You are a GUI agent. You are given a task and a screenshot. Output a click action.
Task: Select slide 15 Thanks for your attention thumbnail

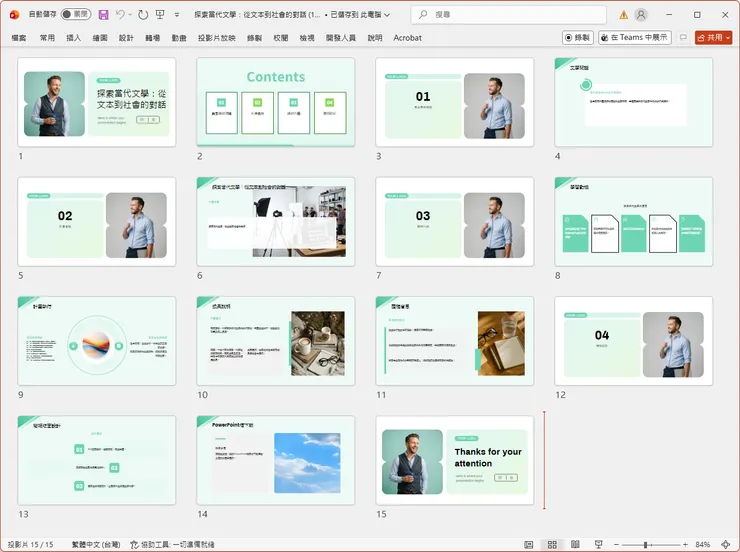click(454, 460)
